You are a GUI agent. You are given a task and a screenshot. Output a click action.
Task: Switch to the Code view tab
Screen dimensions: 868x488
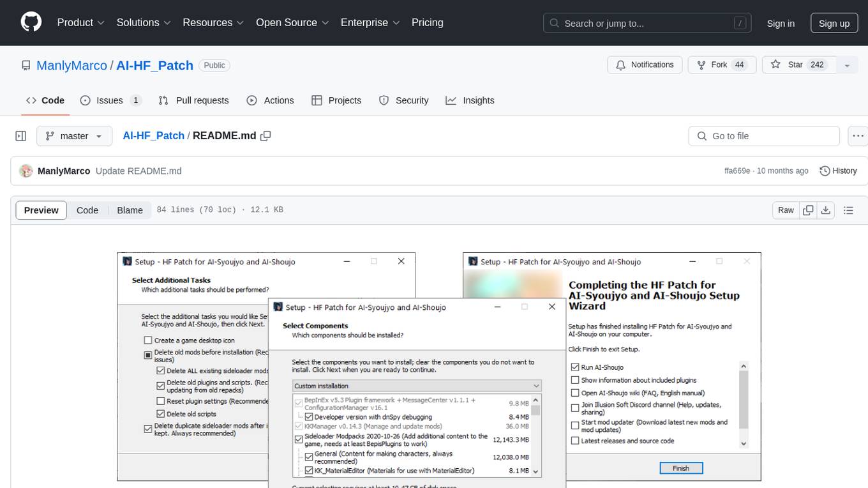pos(87,210)
